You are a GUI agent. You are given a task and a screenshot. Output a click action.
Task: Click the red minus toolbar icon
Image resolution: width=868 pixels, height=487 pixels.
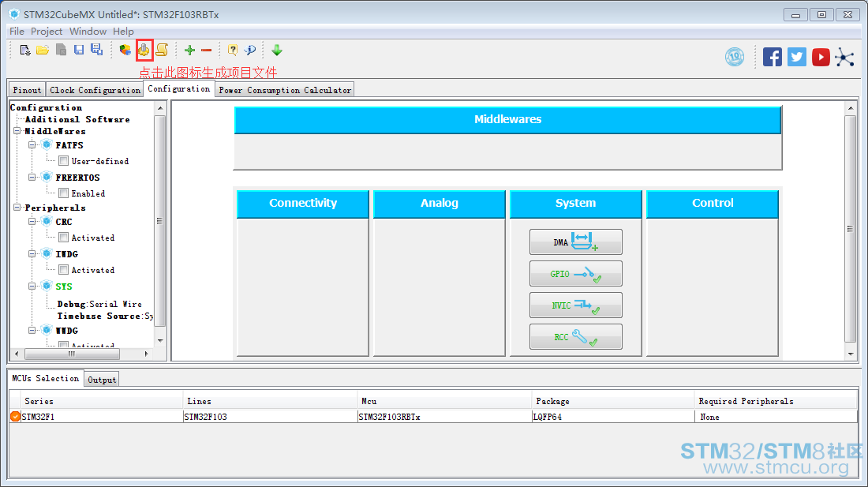[207, 51]
